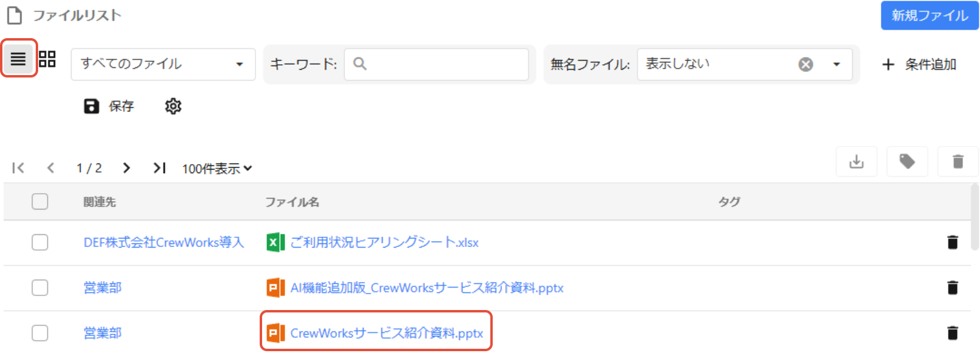Delete the CrewWorksサービス紹介資料.pptx row
This screenshot has width=980, height=353.
952,332
